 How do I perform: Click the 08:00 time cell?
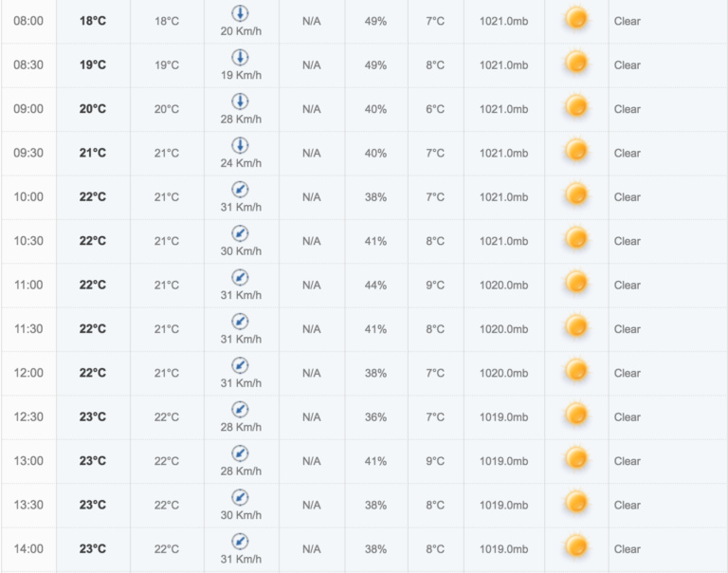[x=28, y=21]
